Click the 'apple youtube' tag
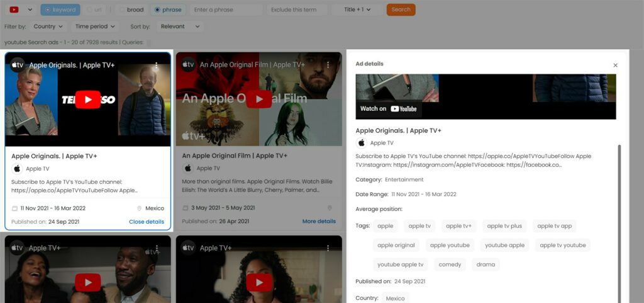 point(450,245)
